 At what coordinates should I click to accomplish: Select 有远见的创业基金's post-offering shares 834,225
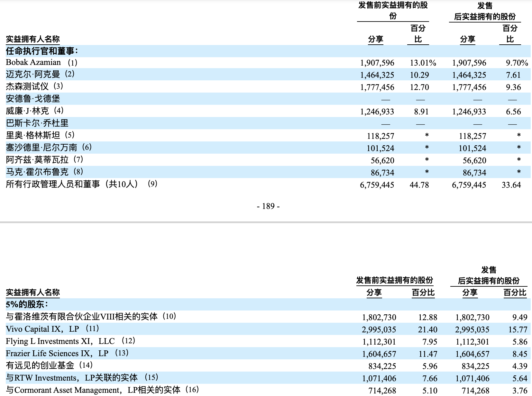(475, 366)
